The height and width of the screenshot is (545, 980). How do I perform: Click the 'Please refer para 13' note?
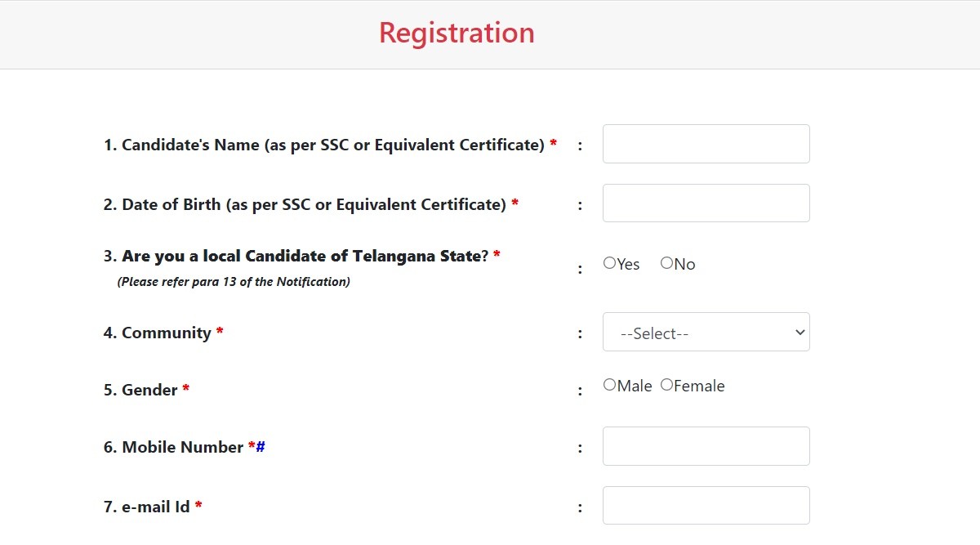tap(234, 282)
